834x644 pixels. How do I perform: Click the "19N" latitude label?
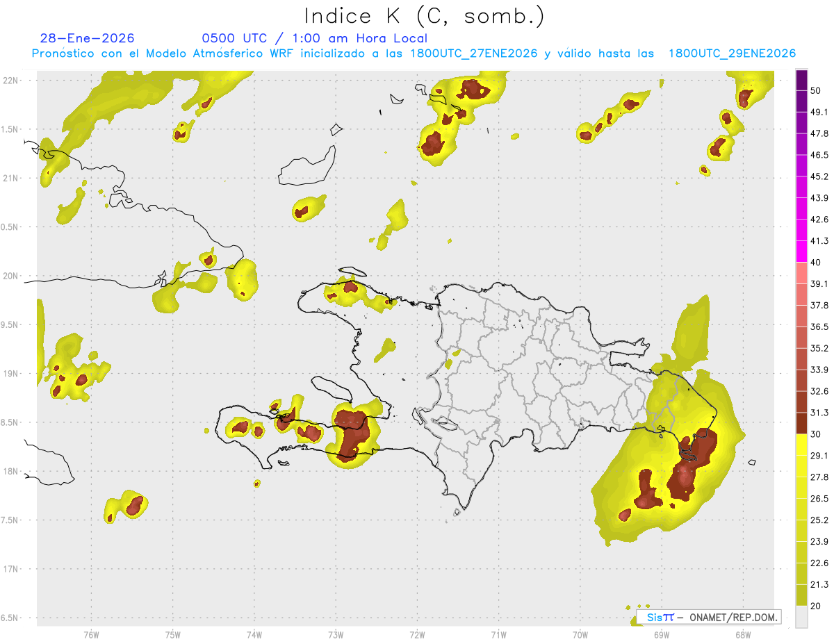(x=11, y=373)
